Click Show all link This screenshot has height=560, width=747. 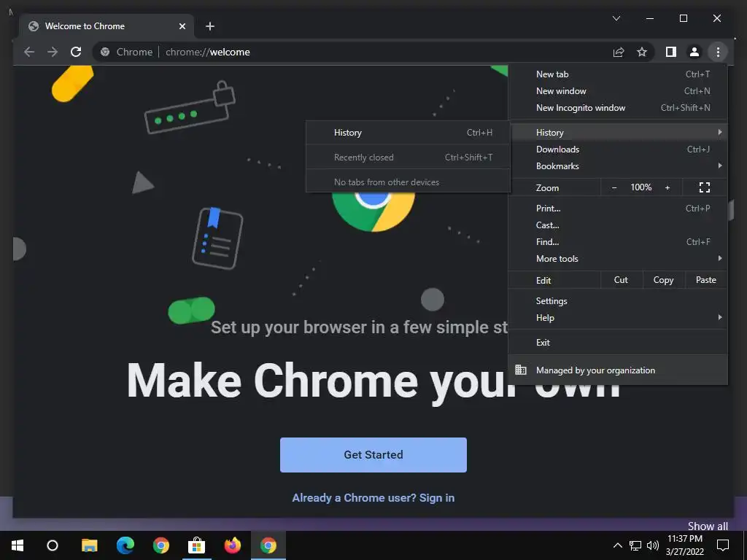tap(708, 526)
